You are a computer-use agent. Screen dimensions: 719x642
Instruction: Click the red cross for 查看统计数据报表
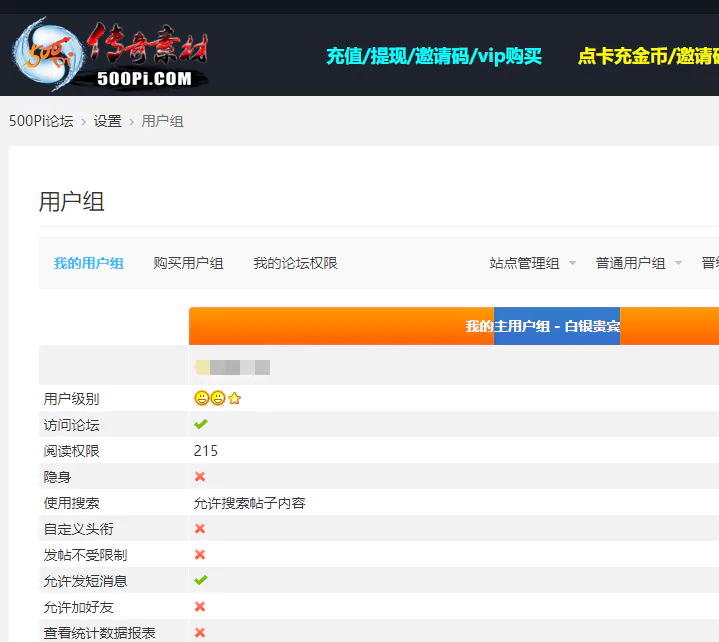(200, 632)
